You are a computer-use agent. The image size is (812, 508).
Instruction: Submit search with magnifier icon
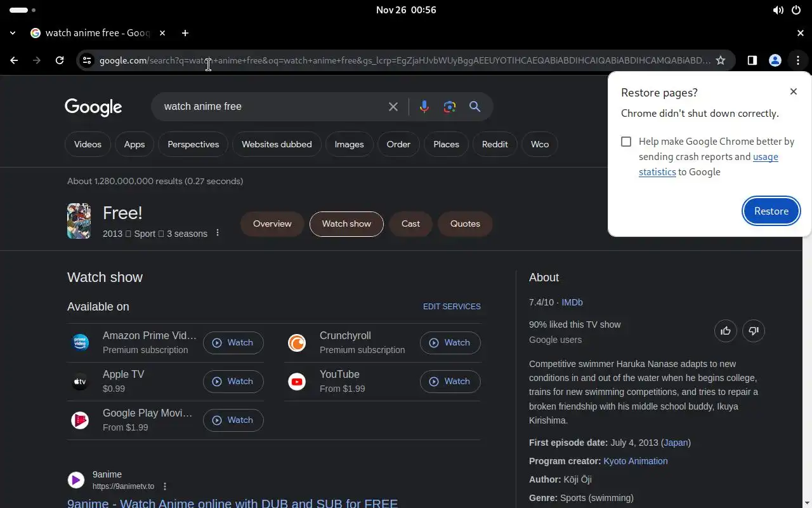pos(475,107)
